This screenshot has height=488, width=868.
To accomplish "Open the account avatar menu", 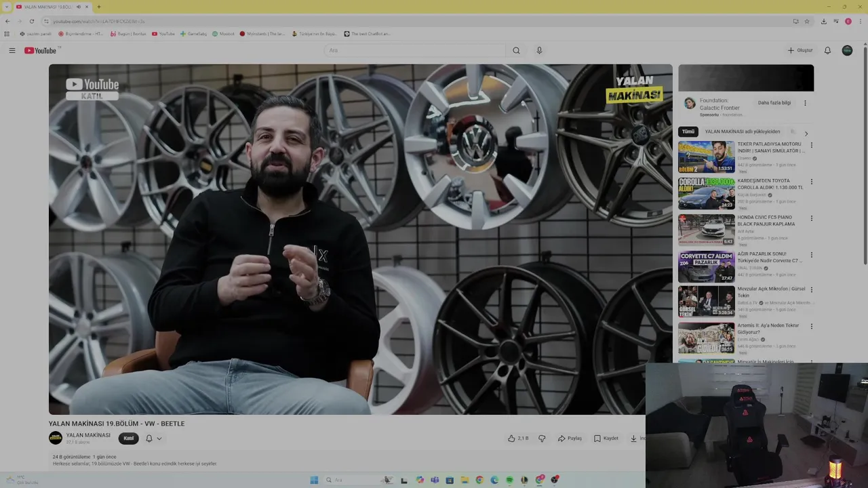I will (847, 50).
